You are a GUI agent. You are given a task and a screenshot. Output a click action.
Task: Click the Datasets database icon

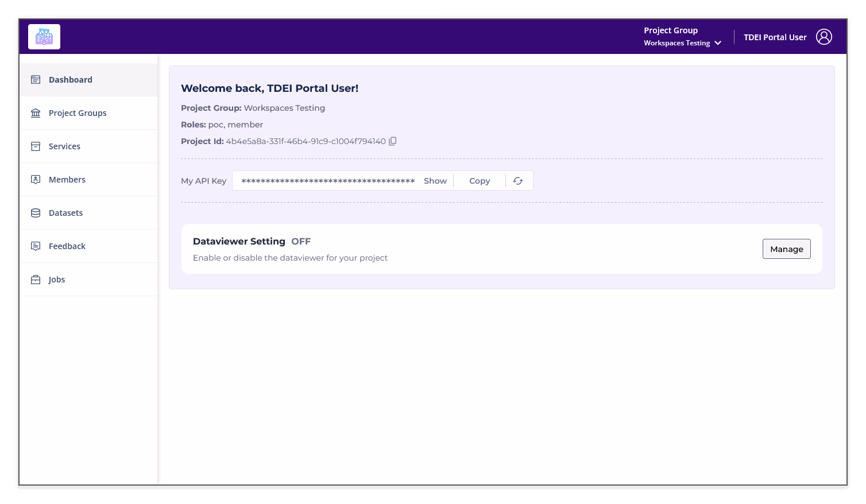[x=36, y=213]
